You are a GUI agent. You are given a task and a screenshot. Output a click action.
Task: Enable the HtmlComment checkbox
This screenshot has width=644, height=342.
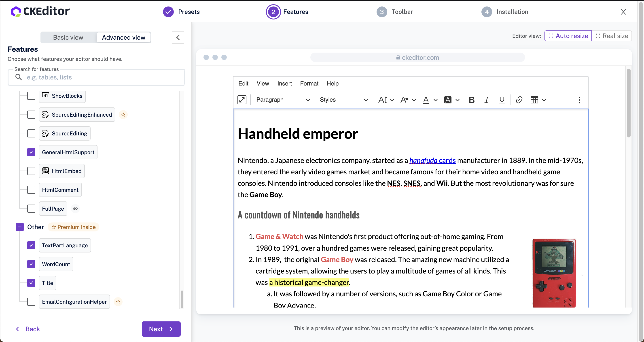pos(31,190)
